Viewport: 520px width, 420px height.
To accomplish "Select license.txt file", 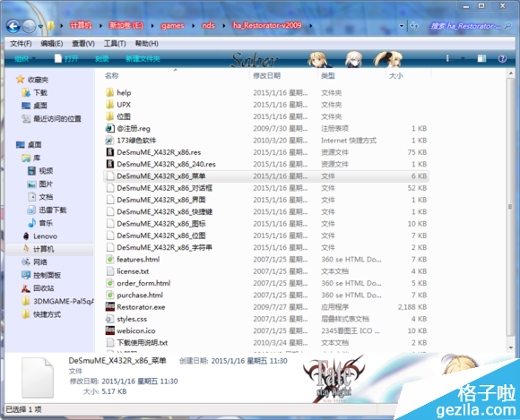I will tap(266, 271).
